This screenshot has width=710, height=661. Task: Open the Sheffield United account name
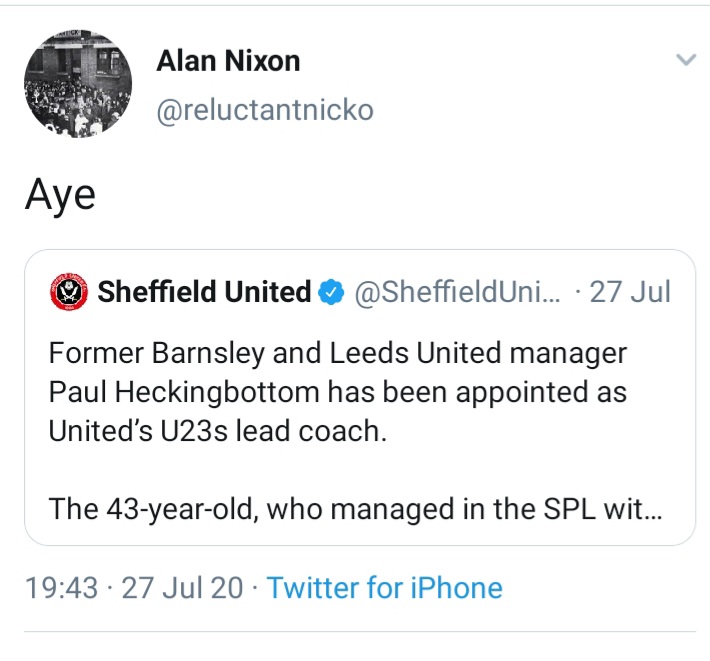[x=204, y=292]
